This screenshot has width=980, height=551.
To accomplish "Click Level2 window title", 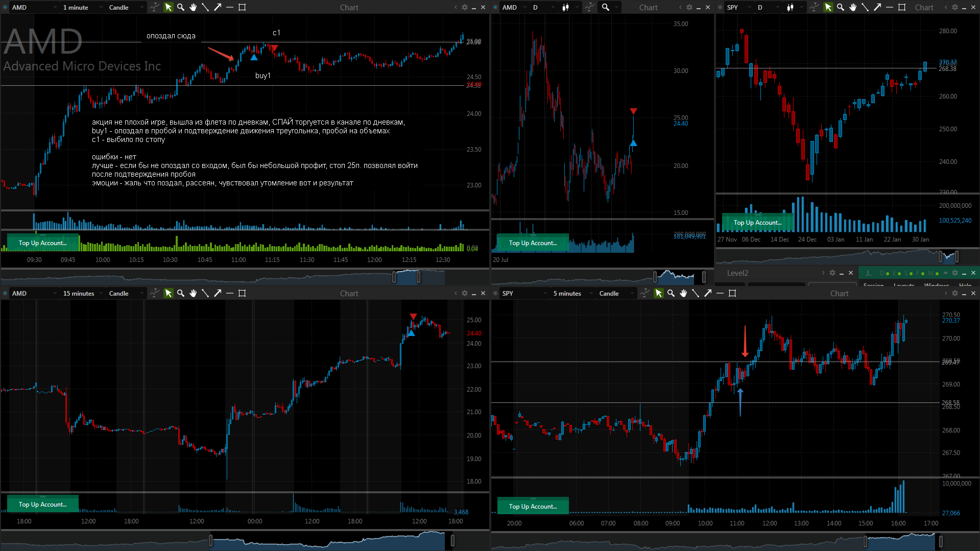I will click(x=737, y=273).
